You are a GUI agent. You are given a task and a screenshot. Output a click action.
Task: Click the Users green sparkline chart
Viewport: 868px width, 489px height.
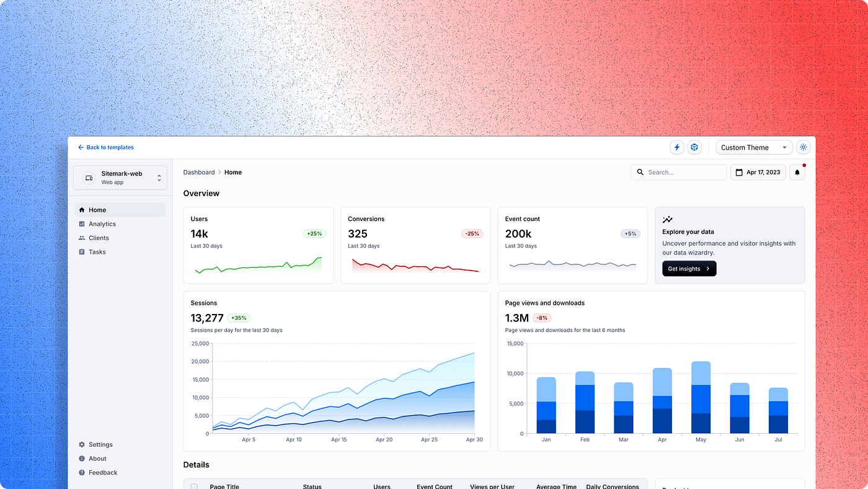click(258, 265)
